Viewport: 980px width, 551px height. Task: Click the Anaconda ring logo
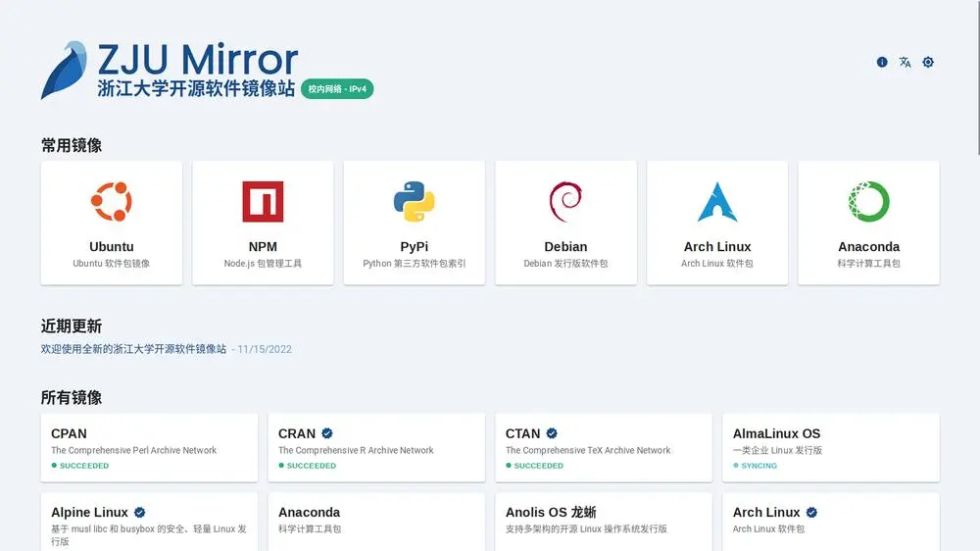point(868,202)
